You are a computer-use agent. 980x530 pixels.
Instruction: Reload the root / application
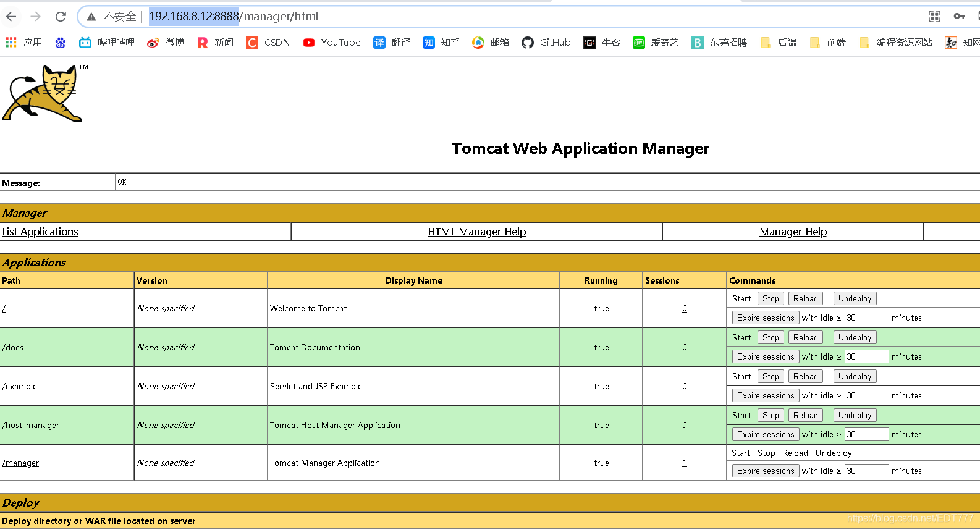click(806, 298)
